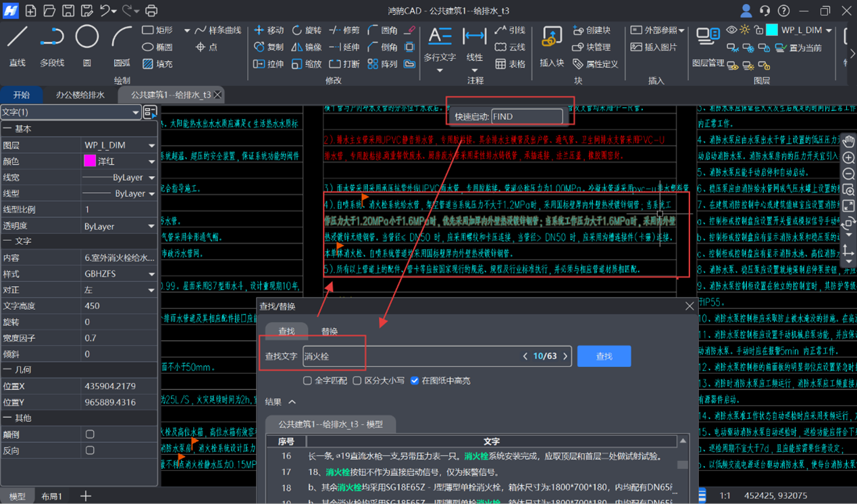The width and height of the screenshot is (857, 504).
Task: Select the 直线 (Line) drawing tool
Action: (x=17, y=45)
